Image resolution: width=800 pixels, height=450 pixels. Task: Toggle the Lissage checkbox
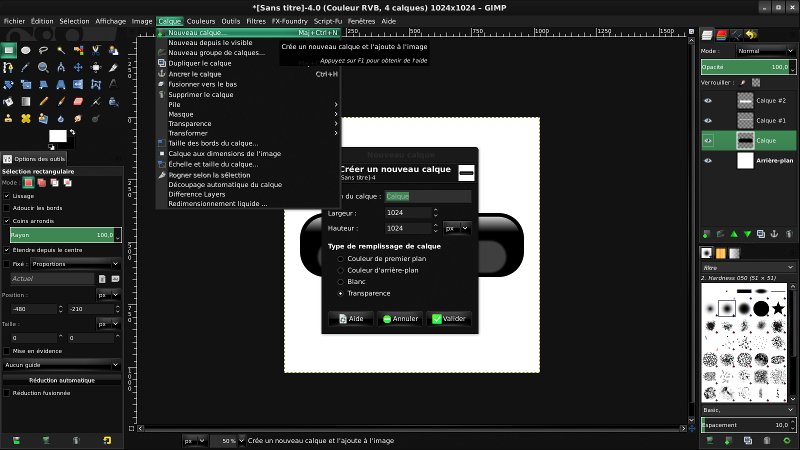[x=7, y=196]
